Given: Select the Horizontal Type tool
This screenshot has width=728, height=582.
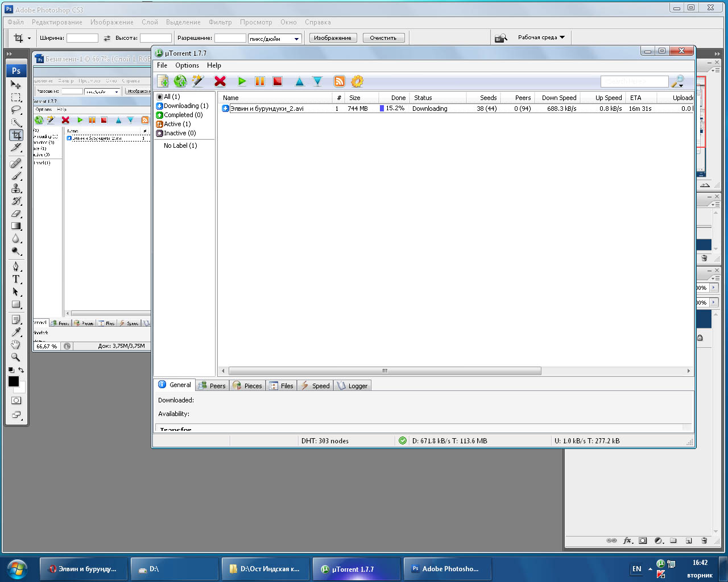Looking at the screenshot, I should point(16,279).
